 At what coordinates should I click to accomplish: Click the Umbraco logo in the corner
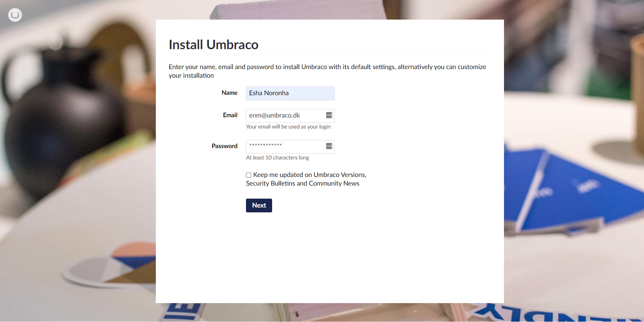tap(15, 15)
